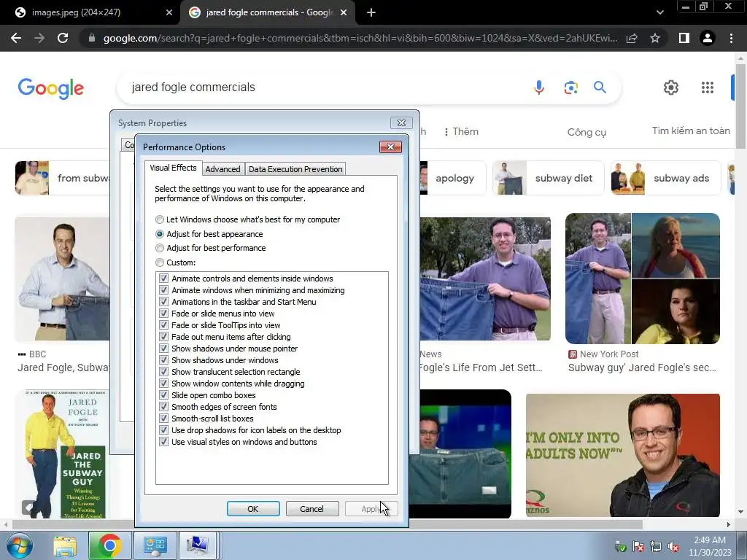Uncheck Slide open combo boxes
The height and width of the screenshot is (560, 747).
click(x=163, y=394)
